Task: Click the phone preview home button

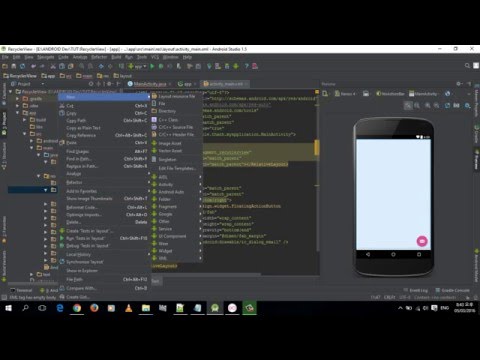Action: tap(393, 254)
